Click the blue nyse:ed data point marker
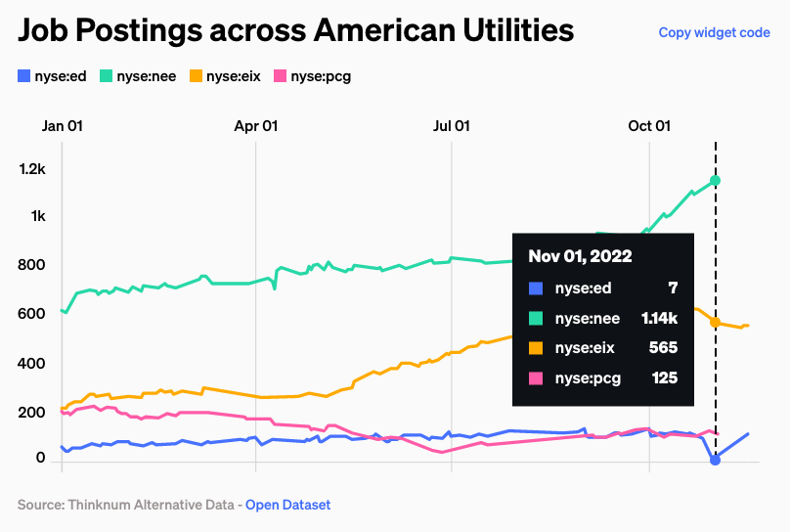 pyautogui.click(x=715, y=460)
